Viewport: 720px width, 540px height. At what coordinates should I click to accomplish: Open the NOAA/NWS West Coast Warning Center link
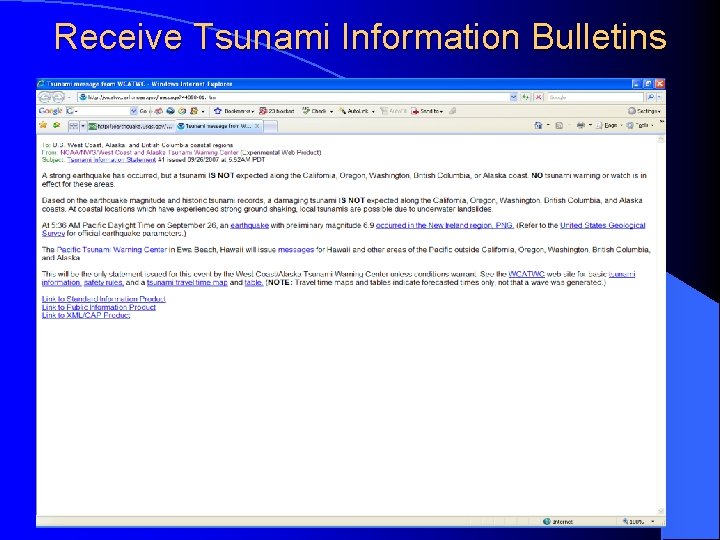point(150,152)
